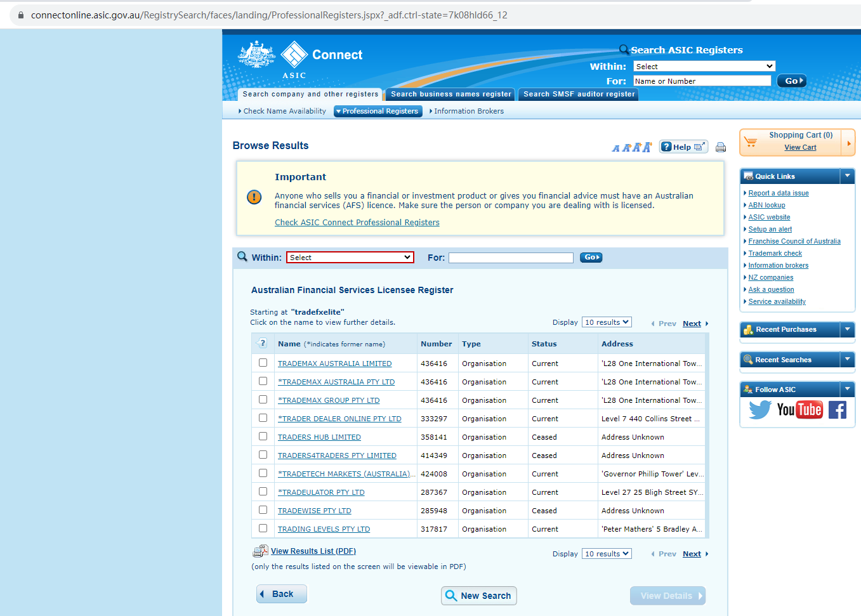Screen dimensions: 861x616
Task: Open Setup an alert quick link
Action: (x=770, y=229)
